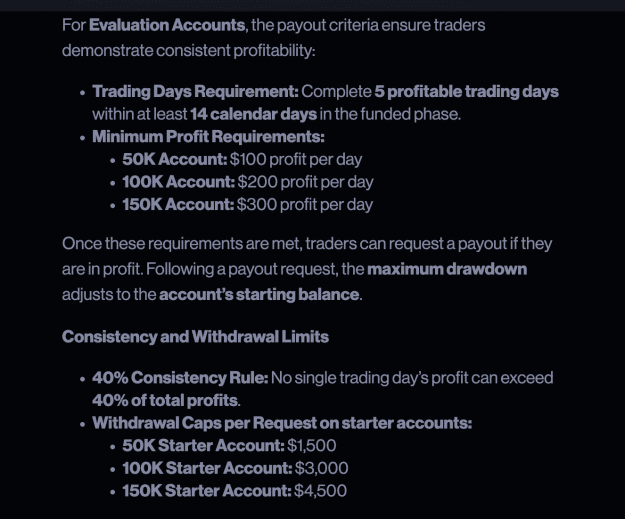Click '40% Consistency Rule:' bullet label
This screenshot has height=519, width=625.
pos(180,378)
